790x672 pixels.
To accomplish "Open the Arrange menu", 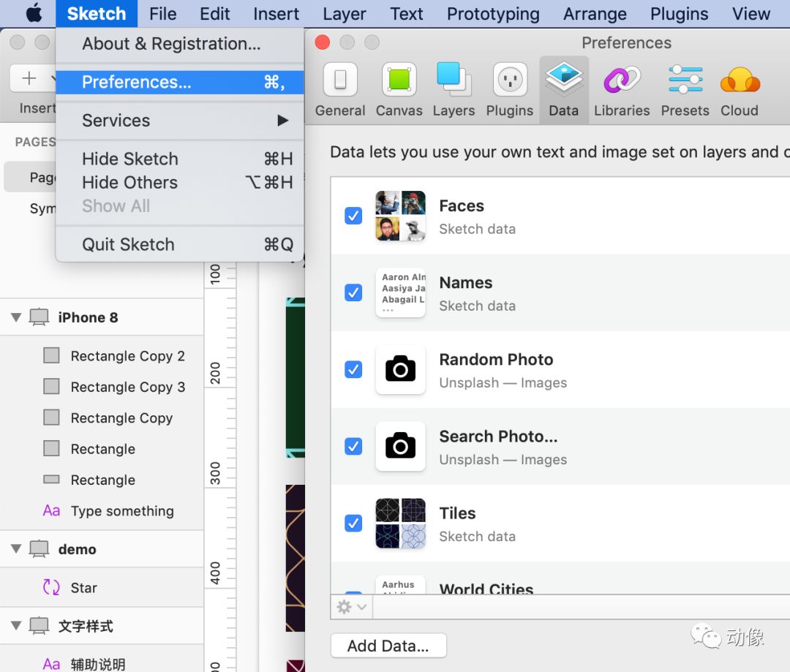I will (595, 14).
